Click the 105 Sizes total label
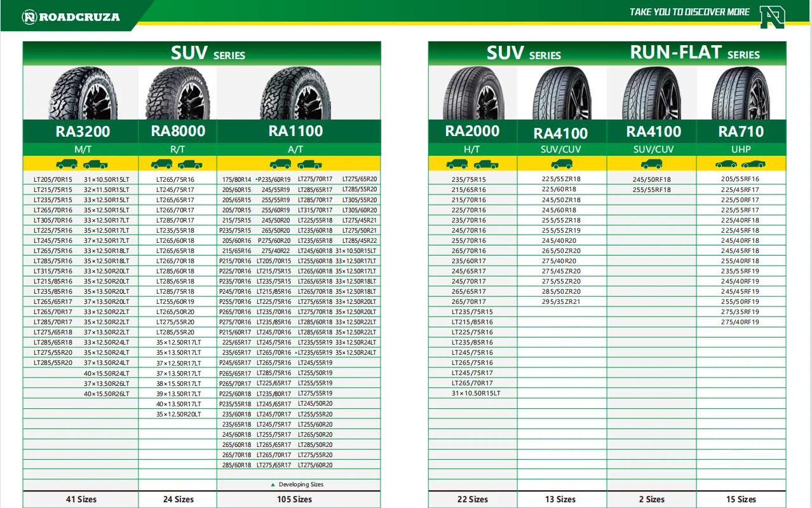This screenshot has height=508, width=812. pos(294,499)
